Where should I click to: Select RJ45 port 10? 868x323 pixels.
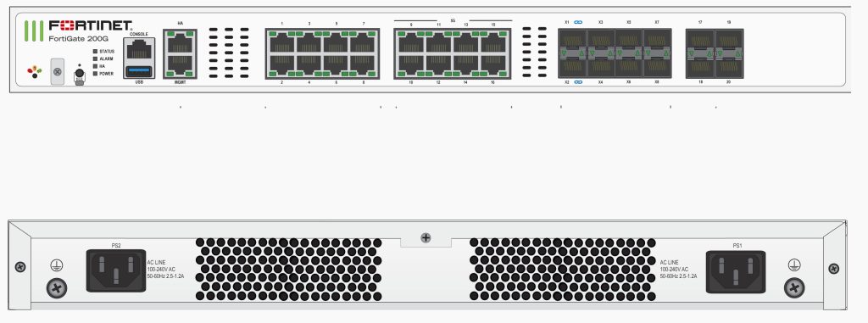tap(411, 65)
